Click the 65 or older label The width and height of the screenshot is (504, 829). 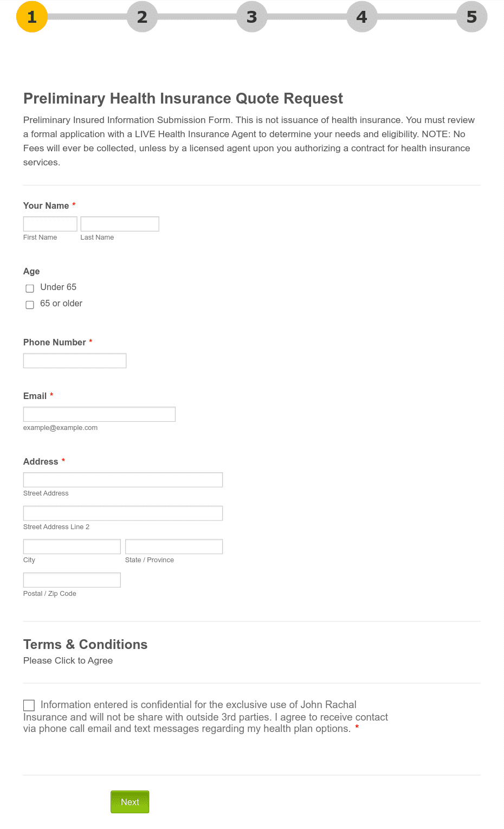[61, 304]
